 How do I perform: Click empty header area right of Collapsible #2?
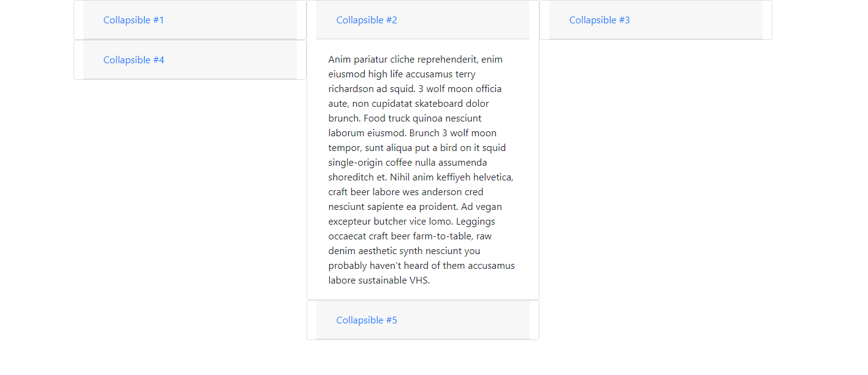466,20
